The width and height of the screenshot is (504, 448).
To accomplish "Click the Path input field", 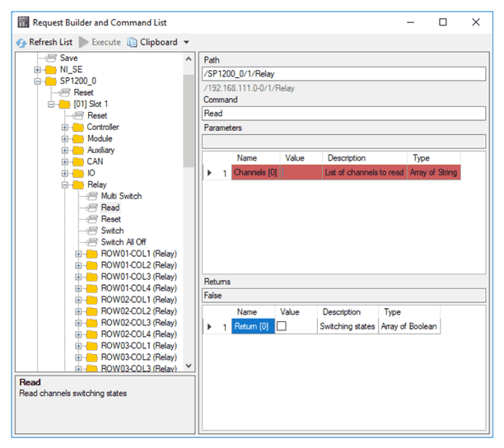I will click(x=343, y=74).
